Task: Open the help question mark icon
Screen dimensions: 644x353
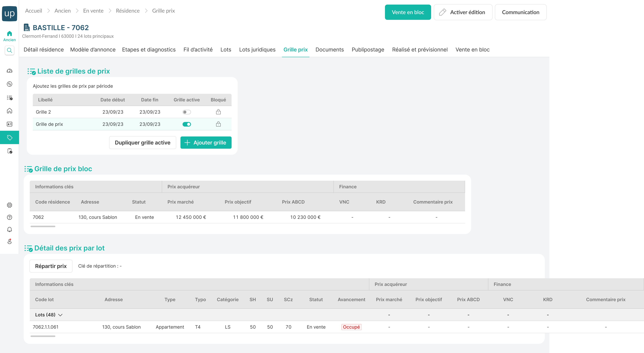Action: click(10, 217)
